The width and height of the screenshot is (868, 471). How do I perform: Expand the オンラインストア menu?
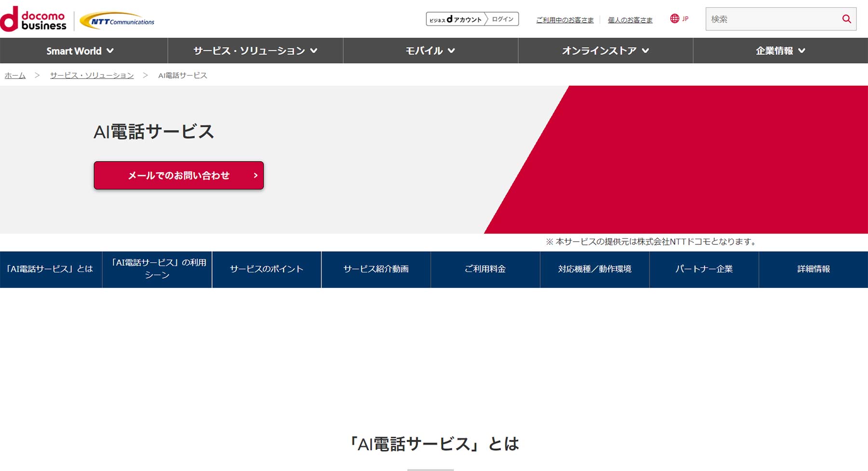606,51
